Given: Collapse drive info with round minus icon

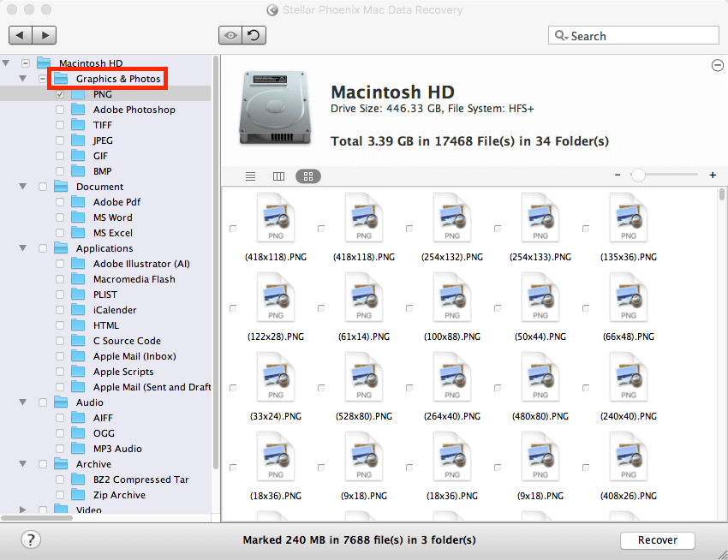Looking at the screenshot, I should (x=718, y=65).
